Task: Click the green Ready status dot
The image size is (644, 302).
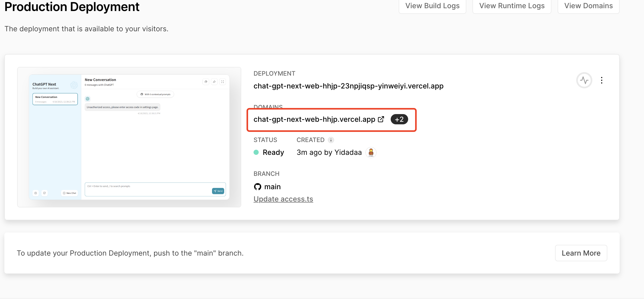Action: point(256,152)
